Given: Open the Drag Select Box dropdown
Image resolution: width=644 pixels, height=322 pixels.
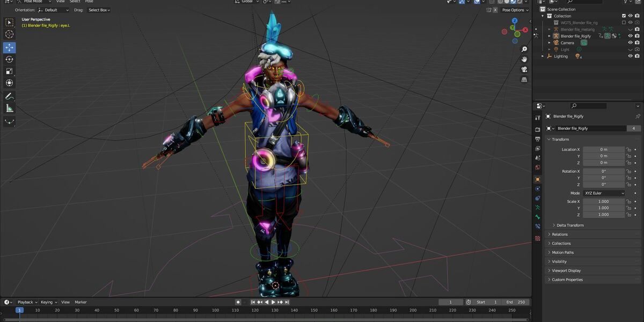Looking at the screenshot, I should pyautogui.click(x=99, y=10).
